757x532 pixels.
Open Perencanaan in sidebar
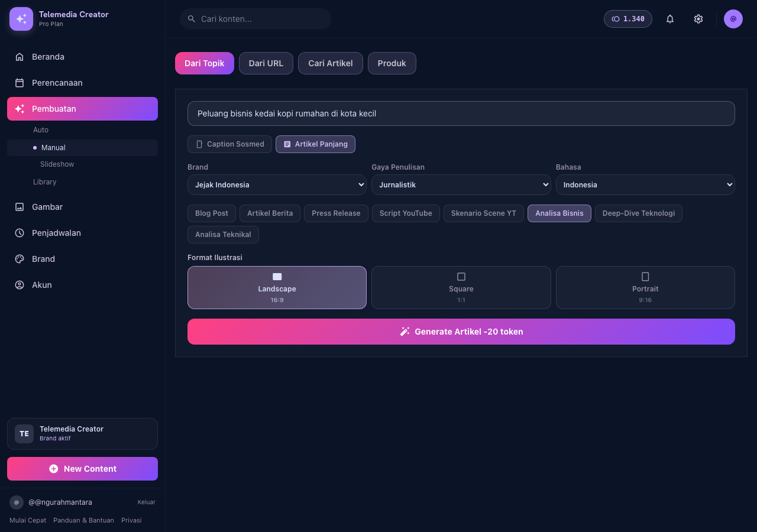(x=82, y=83)
